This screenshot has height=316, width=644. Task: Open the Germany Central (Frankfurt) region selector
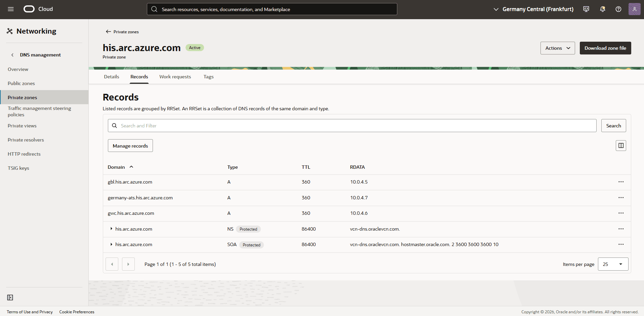(x=533, y=9)
